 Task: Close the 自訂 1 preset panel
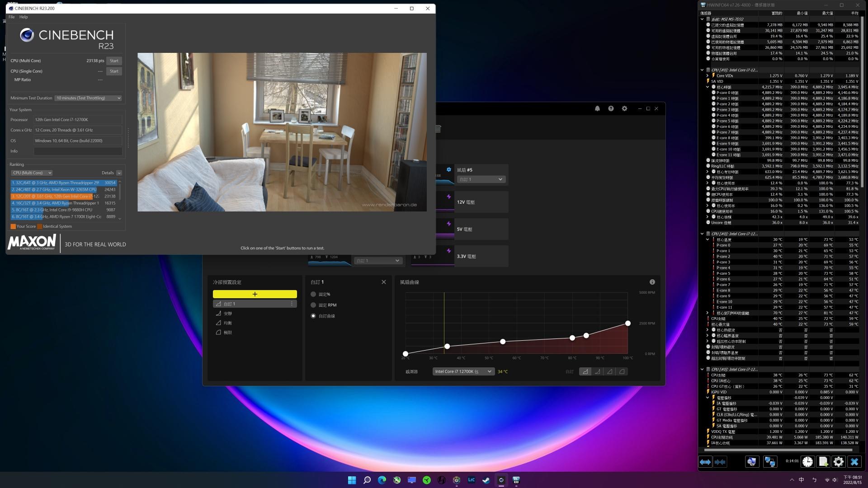384,282
